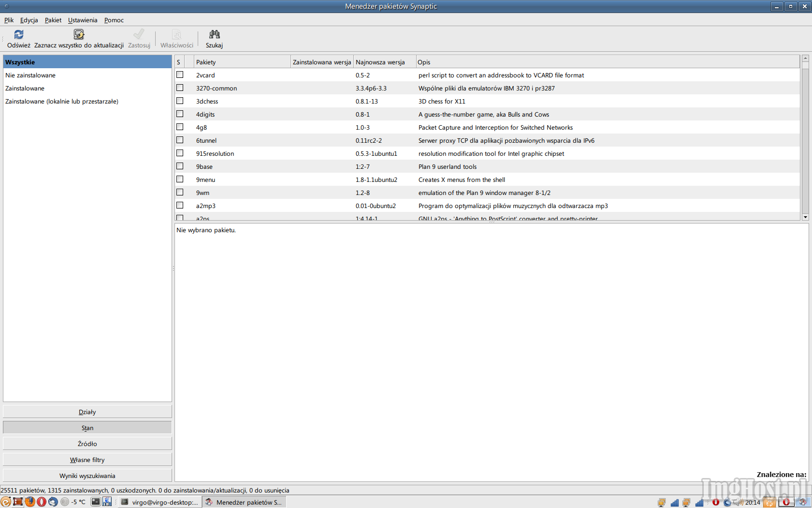Viewport: 812px width, 508px height.
Task: Mark the 2vcard package checkbox
Action: [180, 75]
